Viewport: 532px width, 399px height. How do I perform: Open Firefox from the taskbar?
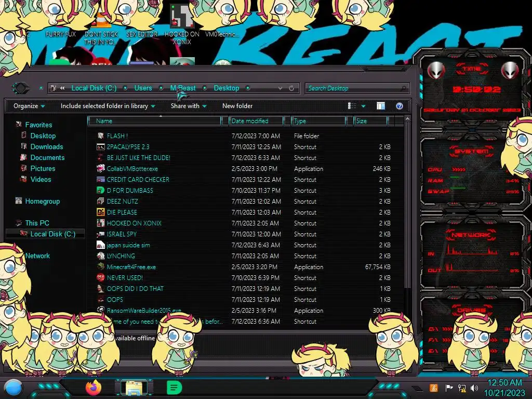click(x=94, y=388)
